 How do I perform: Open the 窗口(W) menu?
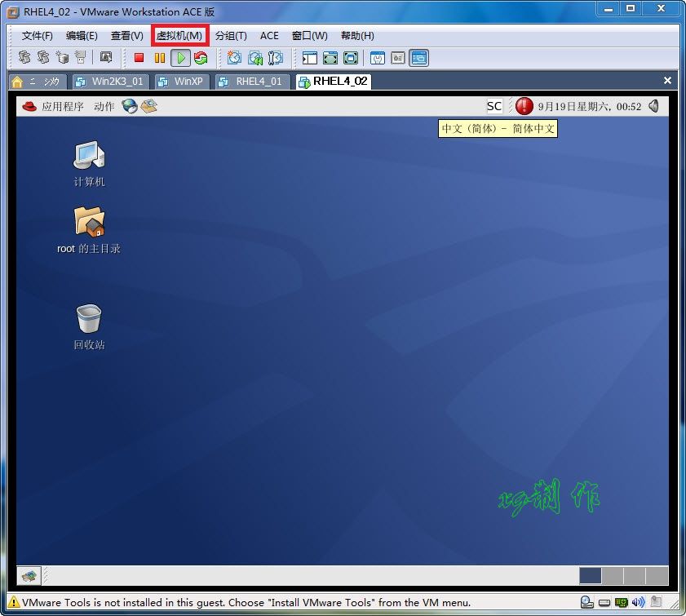pyautogui.click(x=309, y=36)
